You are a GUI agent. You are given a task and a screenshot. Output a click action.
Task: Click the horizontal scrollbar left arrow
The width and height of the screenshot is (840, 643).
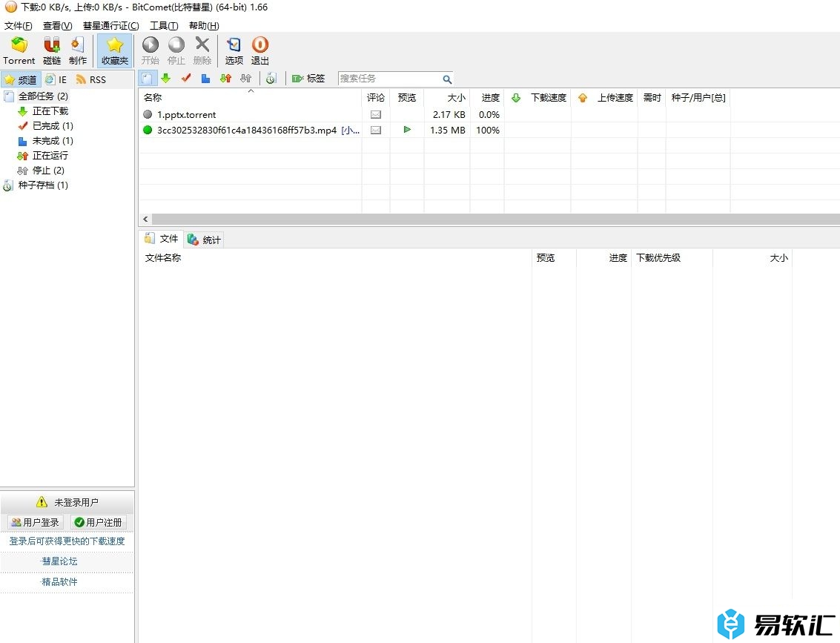click(145, 220)
